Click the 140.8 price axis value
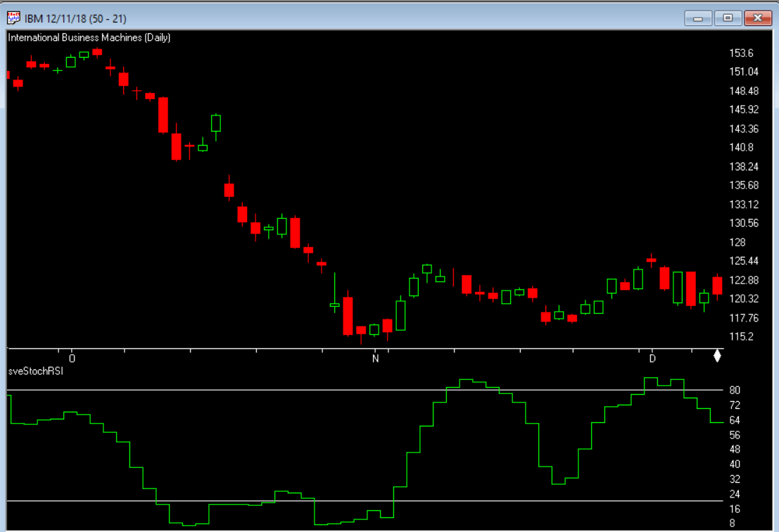 pyautogui.click(x=741, y=148)
